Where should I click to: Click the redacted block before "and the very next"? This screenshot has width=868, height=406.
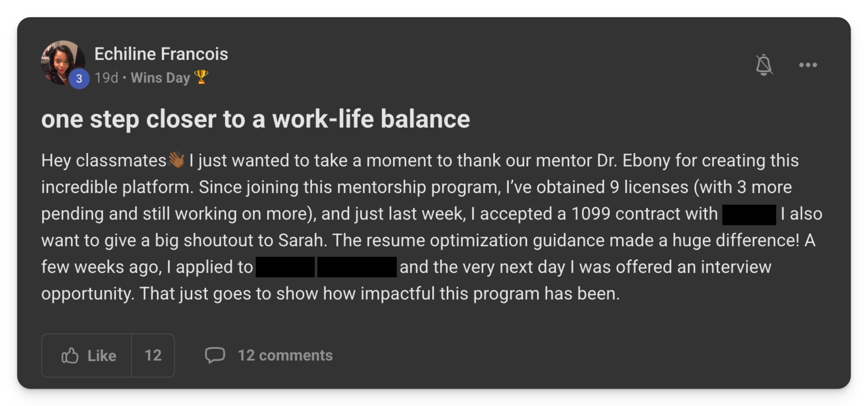click(x=356, y=267)
